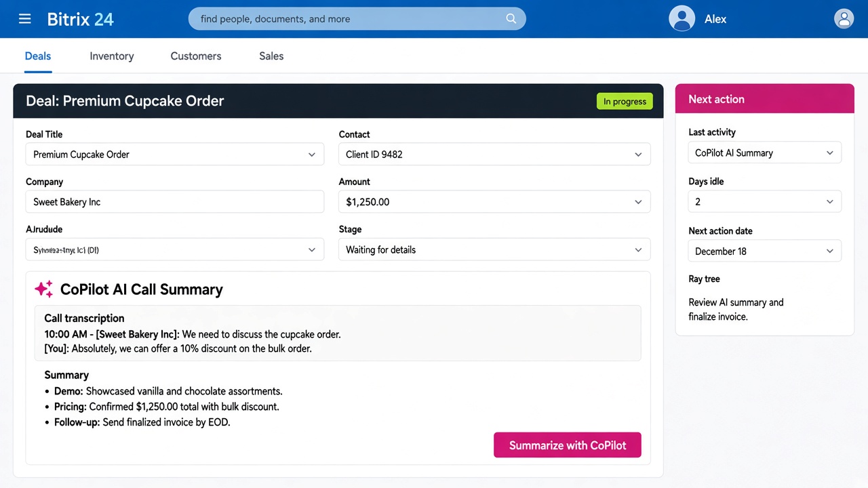
Task: Click the Follow-up summary bullet
Action: pyautogui.click(x=142, y=422)
